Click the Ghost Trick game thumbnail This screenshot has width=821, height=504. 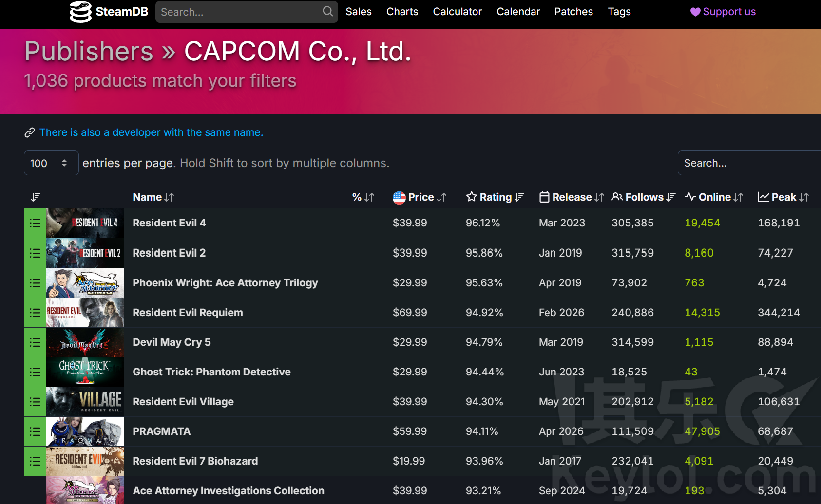85,372
